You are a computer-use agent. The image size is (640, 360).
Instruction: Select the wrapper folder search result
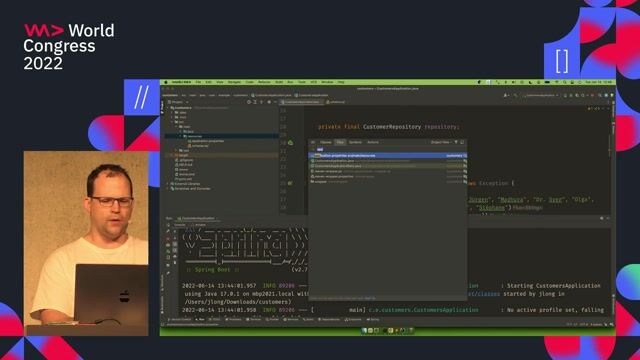point(388,181)
